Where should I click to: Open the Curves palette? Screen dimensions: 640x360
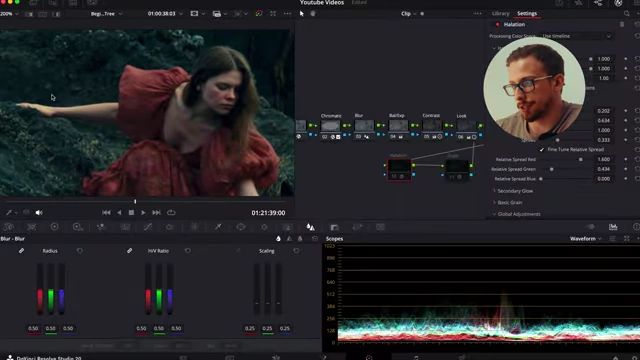click(x=148, y=227)
